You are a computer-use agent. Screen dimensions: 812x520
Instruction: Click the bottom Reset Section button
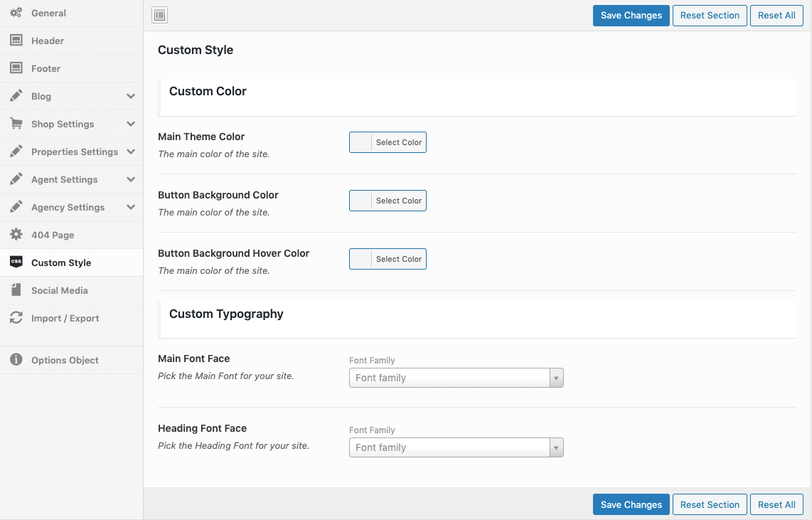click(x=710, y=504)
